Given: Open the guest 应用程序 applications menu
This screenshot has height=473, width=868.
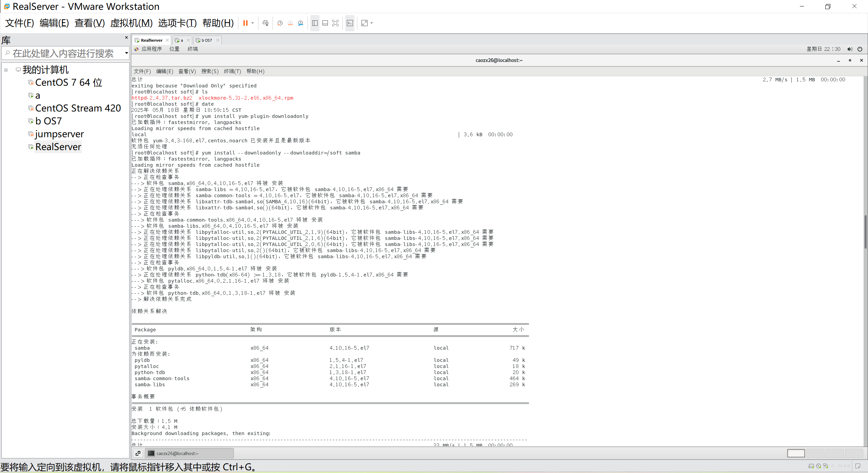Looking at the screenshot, I should (x=151, y=49).
